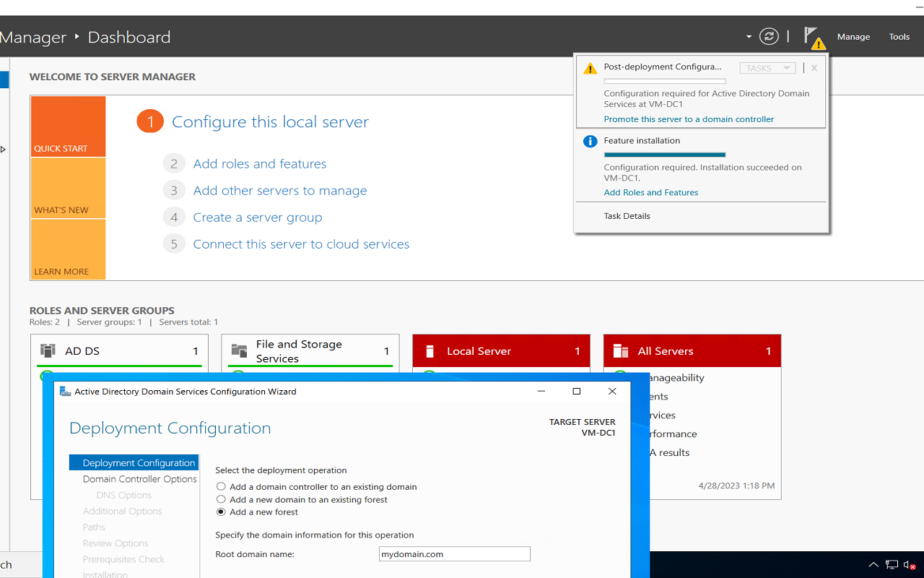The image size is (924, 578).
Task: Switch to the LEARN MORE tile
Action: 69,249
